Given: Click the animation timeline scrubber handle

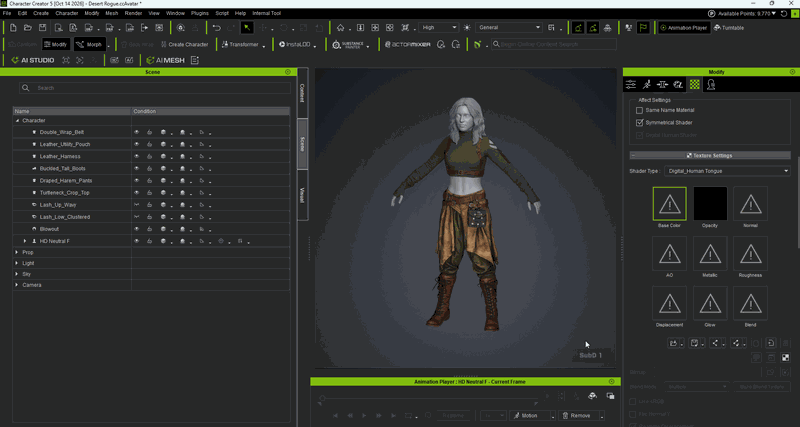Looking at the screenshot, I should click(x=322, y=398).
